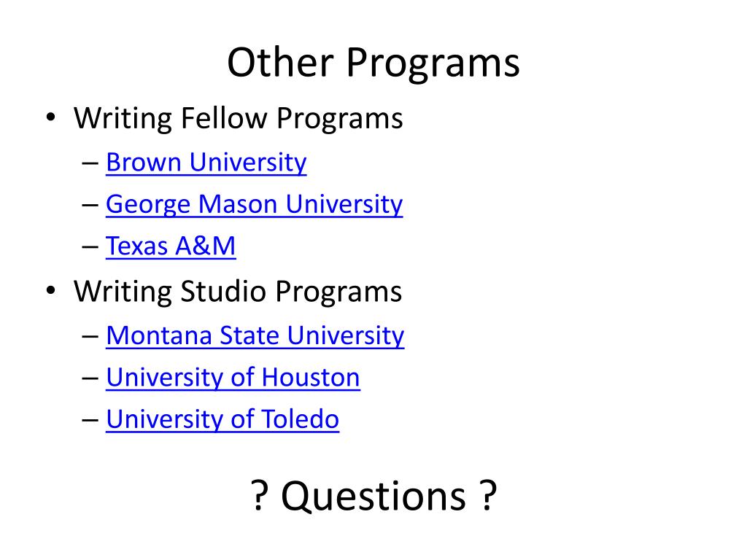The height and width of the screenshot is (560, 747).
Task: Open the Brown University link
Action: pyautogui.click(x=206, y=163)
